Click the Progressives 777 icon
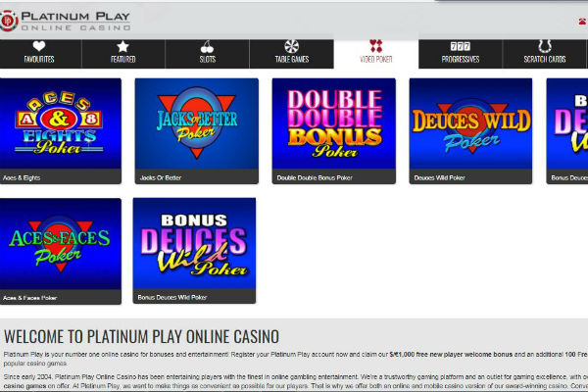This screenshot has width=588, height=392. pyautogui.click(x=461, y=46)
